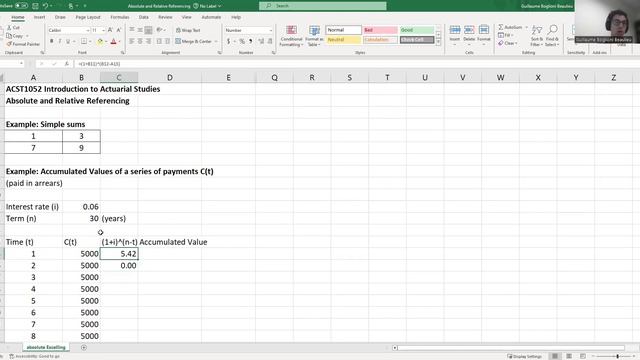Click the Bottom Align icon

coord(149,30)
